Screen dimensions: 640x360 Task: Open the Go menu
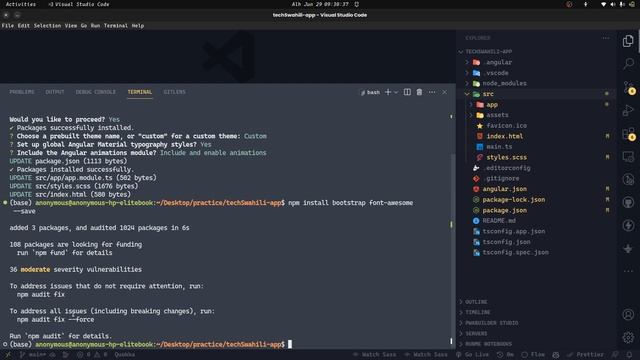coord(84,25)
